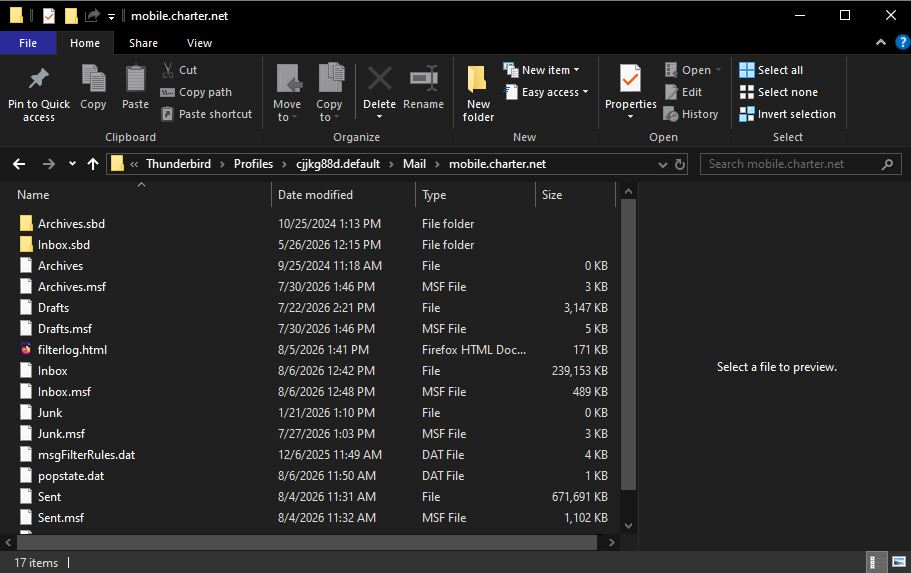The image size is (911, 573).
Task: Choose the Copy path command
Action: click(196, 92)
